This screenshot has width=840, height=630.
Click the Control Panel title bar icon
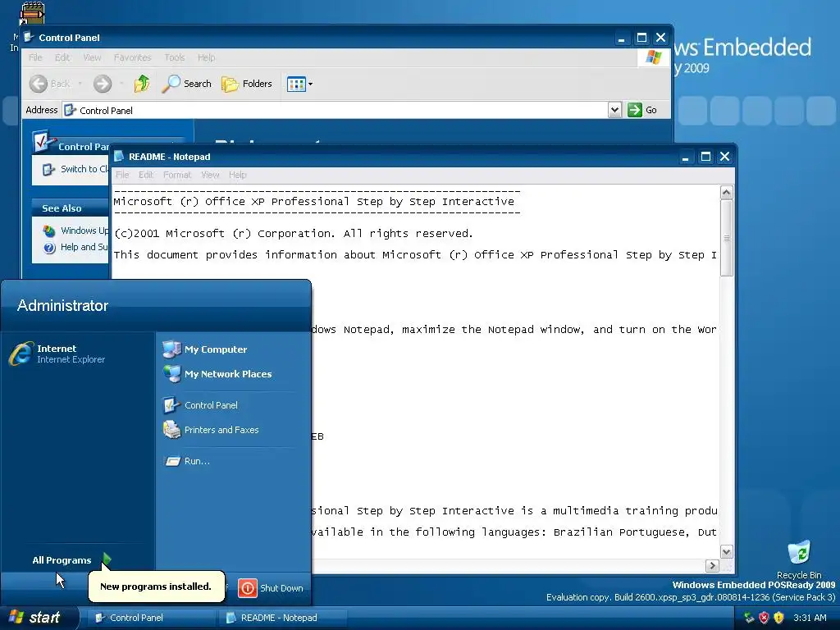(x=29, y=38)
